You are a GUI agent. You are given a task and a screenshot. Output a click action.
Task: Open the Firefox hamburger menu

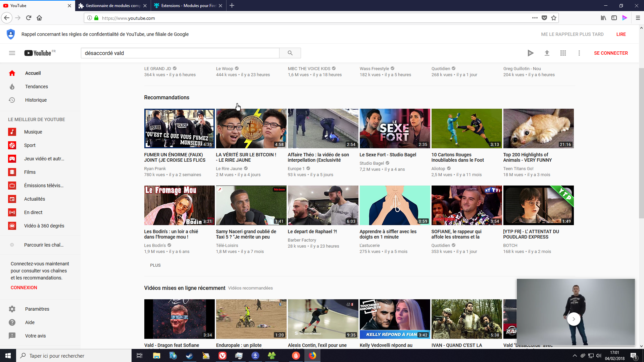pos(638,18)
